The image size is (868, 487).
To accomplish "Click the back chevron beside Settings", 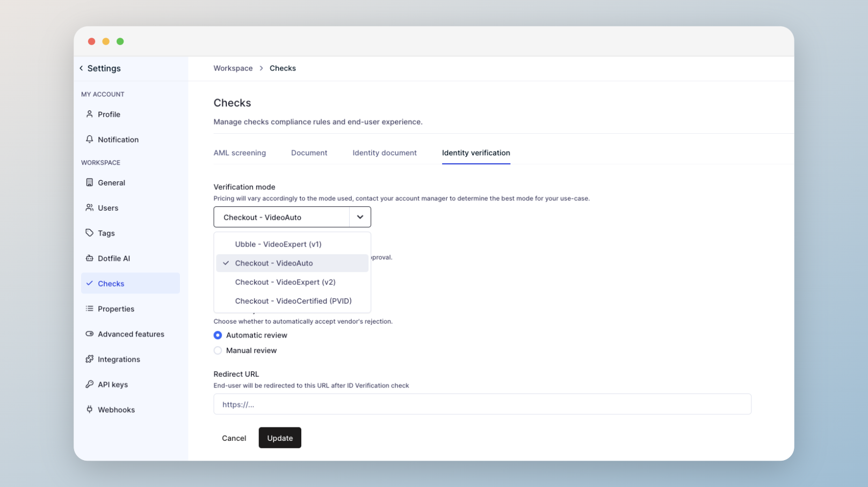I will (81, 68).
